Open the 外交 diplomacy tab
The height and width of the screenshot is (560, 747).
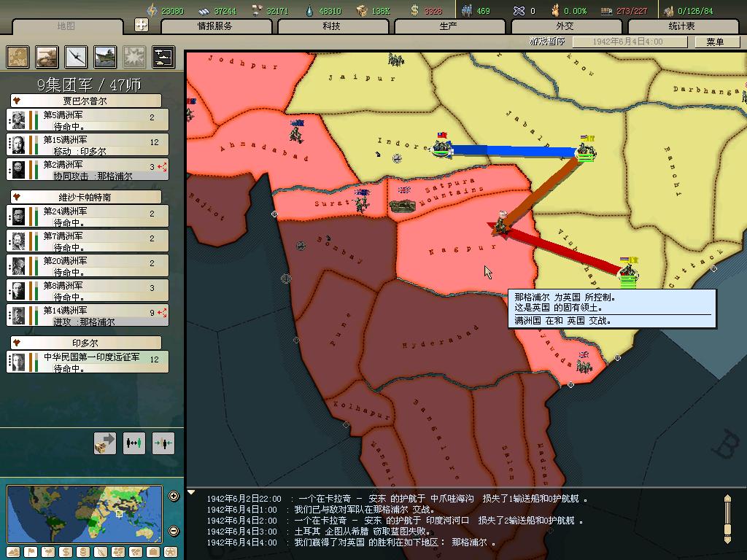(565, 26)
